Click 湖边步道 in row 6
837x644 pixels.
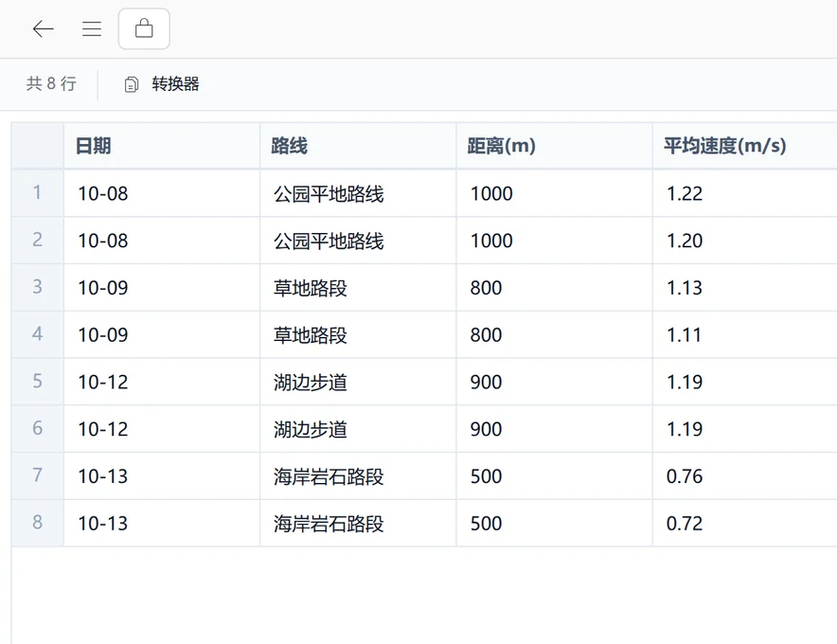tap(311, 429)
